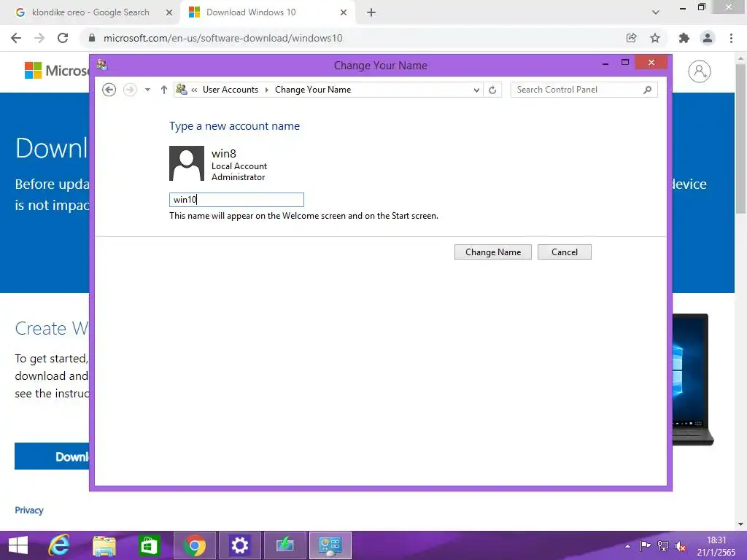Image resolution: width=747 pixels, height=560 pixels.
Task: Open Action Center flag icon
Action: [x=645, y=545]
